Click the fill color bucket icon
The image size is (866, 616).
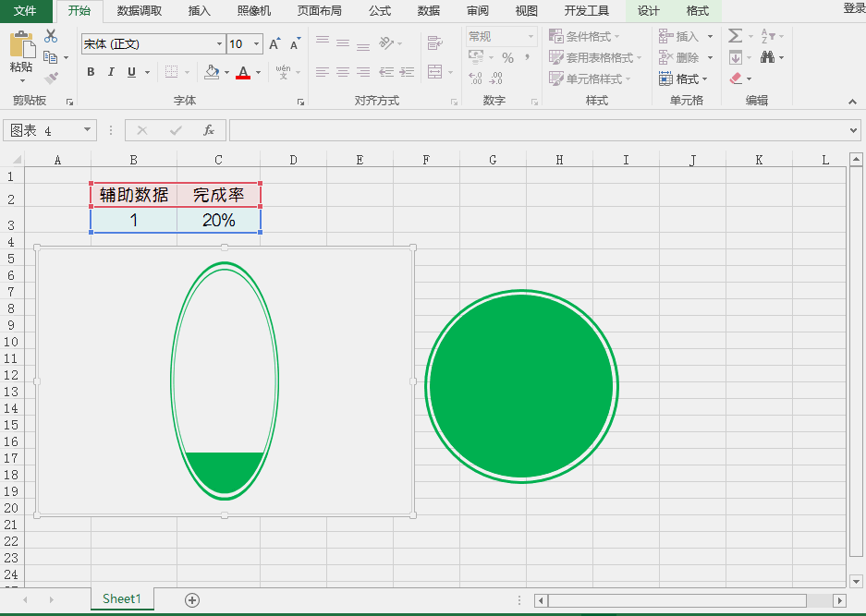pos(211,71)
